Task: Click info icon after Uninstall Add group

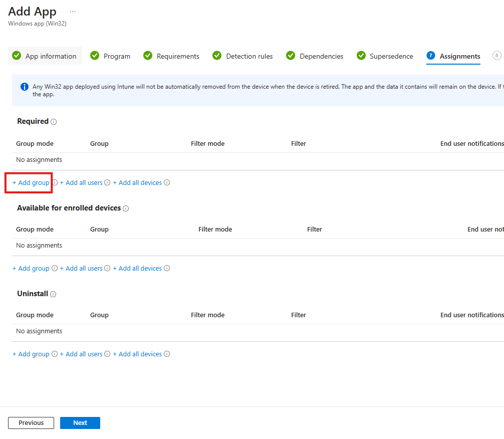Action: [55, 354]
